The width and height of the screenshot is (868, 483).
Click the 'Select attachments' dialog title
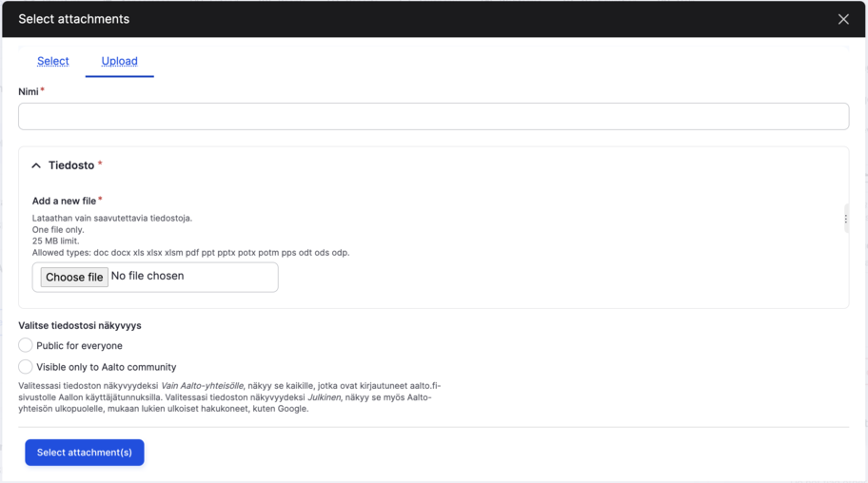point(73,19)
